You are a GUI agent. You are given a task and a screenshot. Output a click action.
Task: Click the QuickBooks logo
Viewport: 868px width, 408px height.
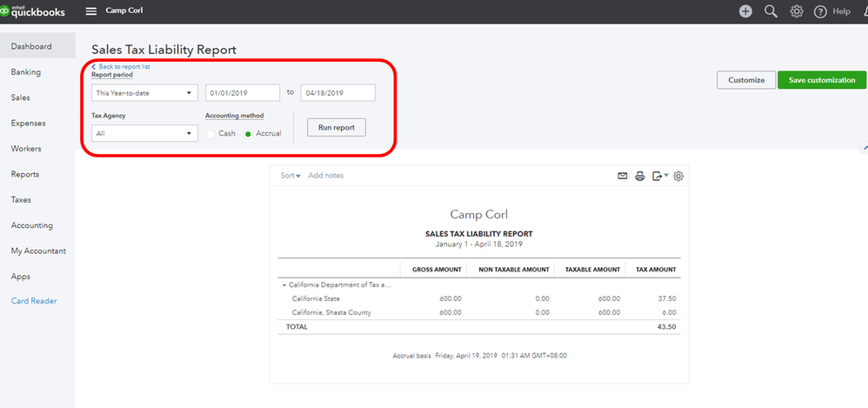33,11
